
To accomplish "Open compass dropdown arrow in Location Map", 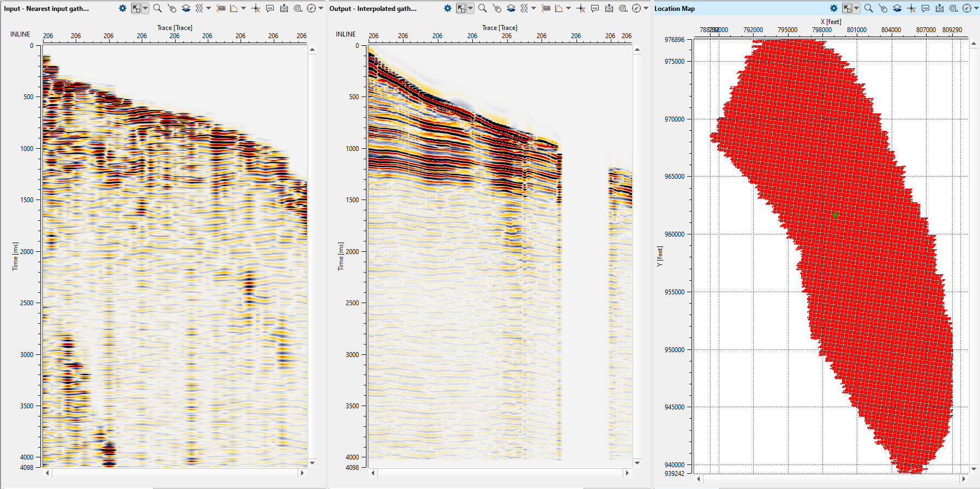I will coord(976,8).
